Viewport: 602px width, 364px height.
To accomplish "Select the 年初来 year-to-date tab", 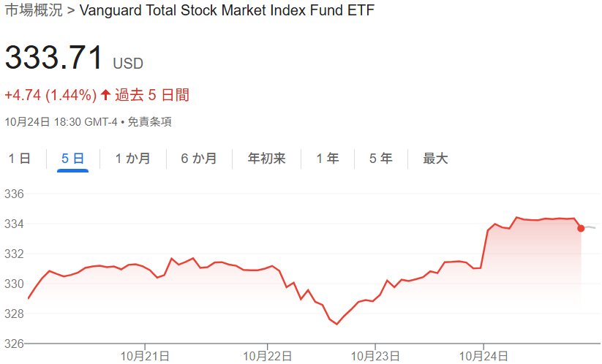I will [x=266, y=159].
